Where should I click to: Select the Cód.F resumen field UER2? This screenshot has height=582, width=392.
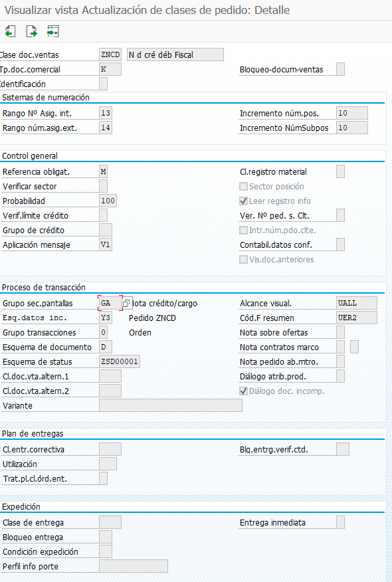point(357,318)
